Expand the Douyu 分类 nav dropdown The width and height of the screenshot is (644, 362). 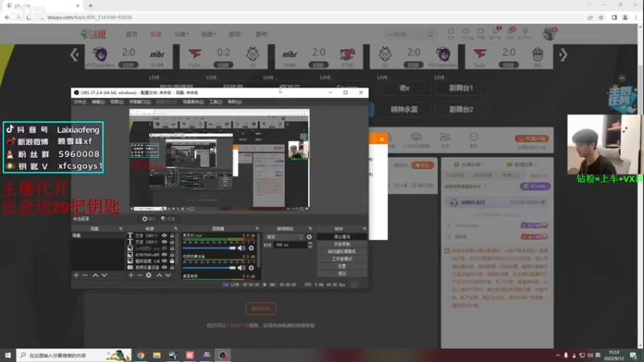point(181,34)
